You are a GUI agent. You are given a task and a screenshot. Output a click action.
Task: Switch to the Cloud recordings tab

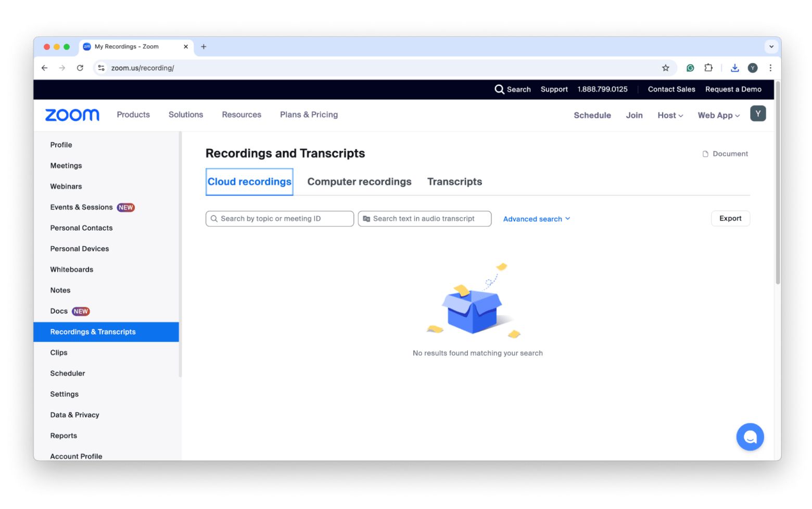coord(249,182)
